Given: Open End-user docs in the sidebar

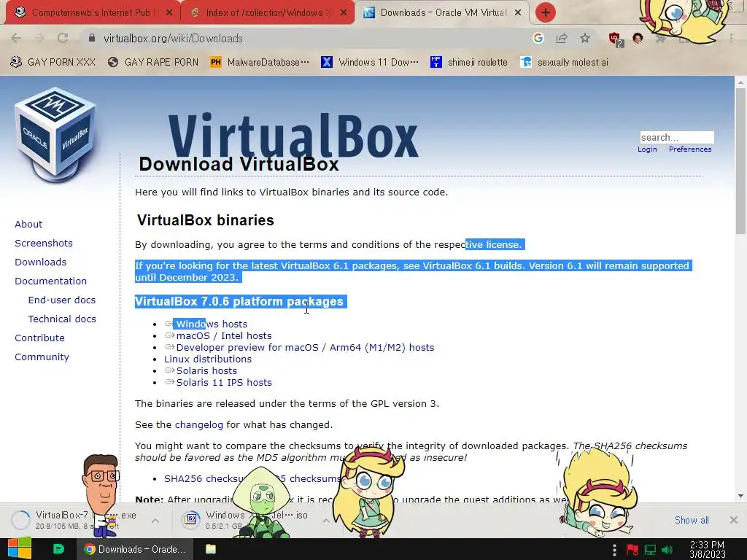Looking at the screenshot, I should pyautogui.click(x=62, y=300).
